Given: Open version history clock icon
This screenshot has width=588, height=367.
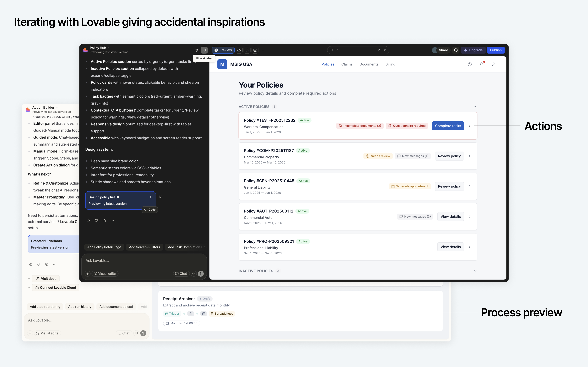Looking at the screenshot, I should click(196, 50).
